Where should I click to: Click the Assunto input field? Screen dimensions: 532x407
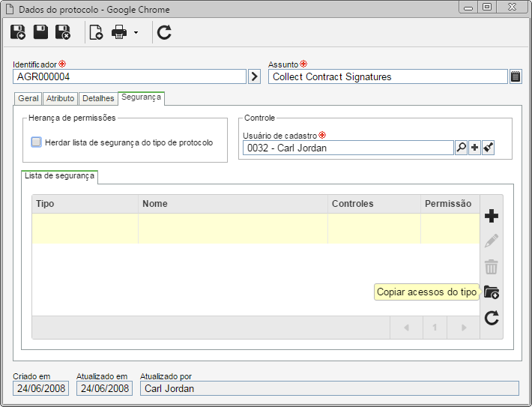(x=388, y=76)
